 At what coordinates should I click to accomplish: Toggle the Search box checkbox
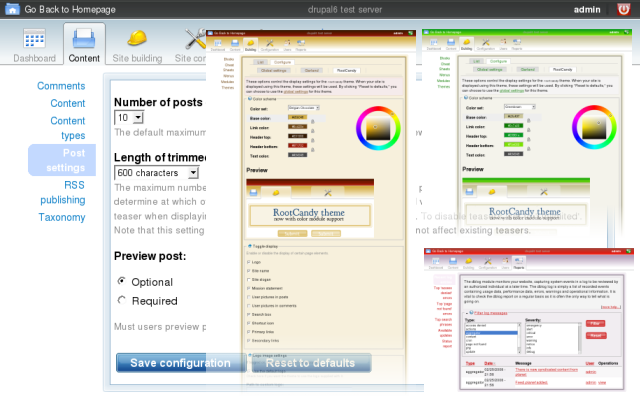249,315
